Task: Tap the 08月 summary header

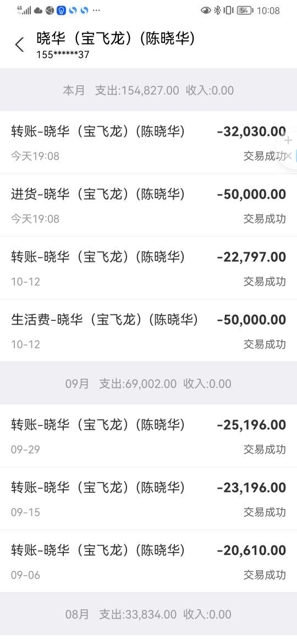Action: pyautogui.click(x=148, y=614)
